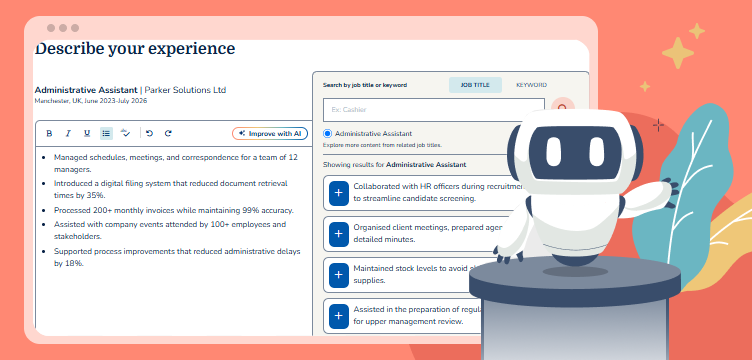The width and height of the screenshot is (752, 360).
Task: Select the Administrative Assistant radio option
Action: point(328,134)
